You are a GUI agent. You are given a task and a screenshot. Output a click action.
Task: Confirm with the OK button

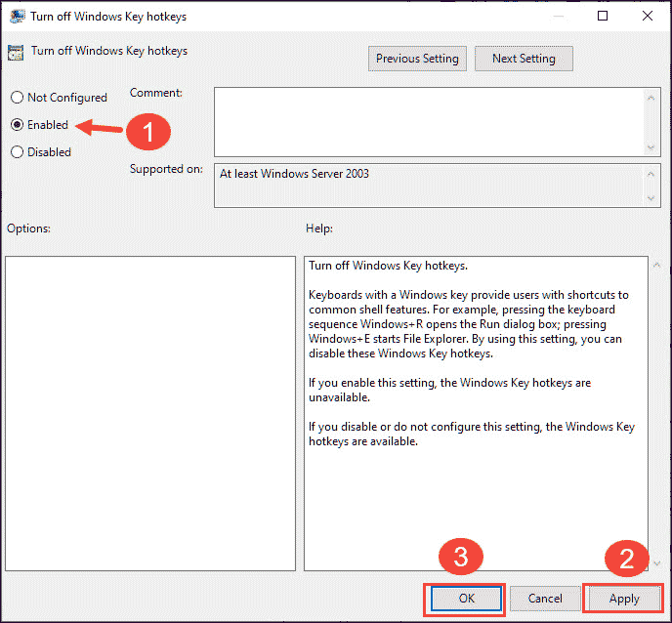click(x=466, y=599)
